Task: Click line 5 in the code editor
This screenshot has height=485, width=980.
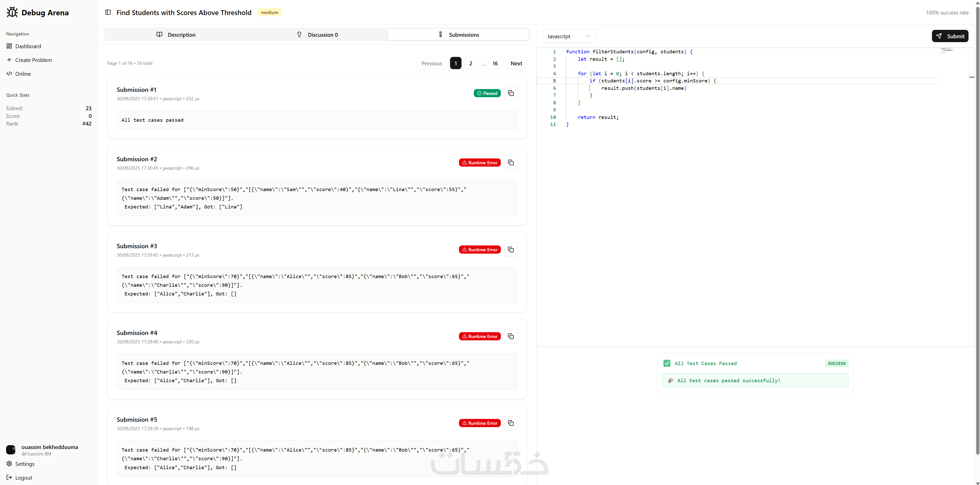Action: [x=653, y=81]
